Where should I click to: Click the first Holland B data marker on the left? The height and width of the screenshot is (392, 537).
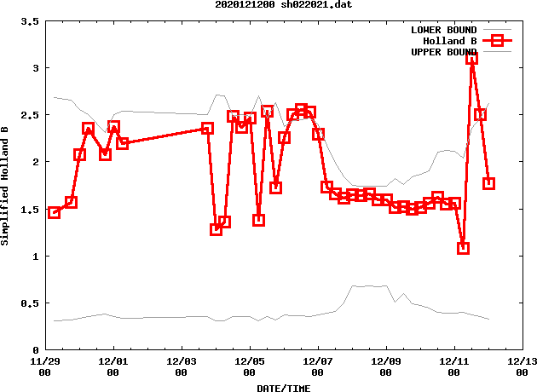(54, 212)
